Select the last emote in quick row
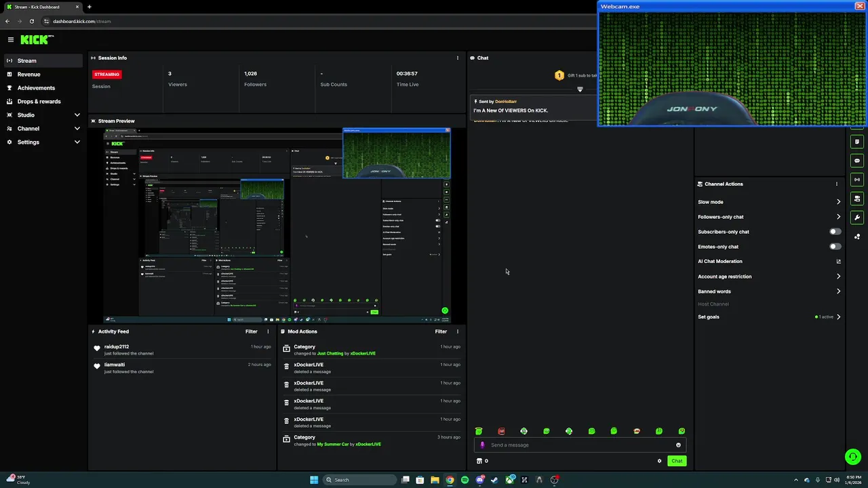 coord(682,431)
